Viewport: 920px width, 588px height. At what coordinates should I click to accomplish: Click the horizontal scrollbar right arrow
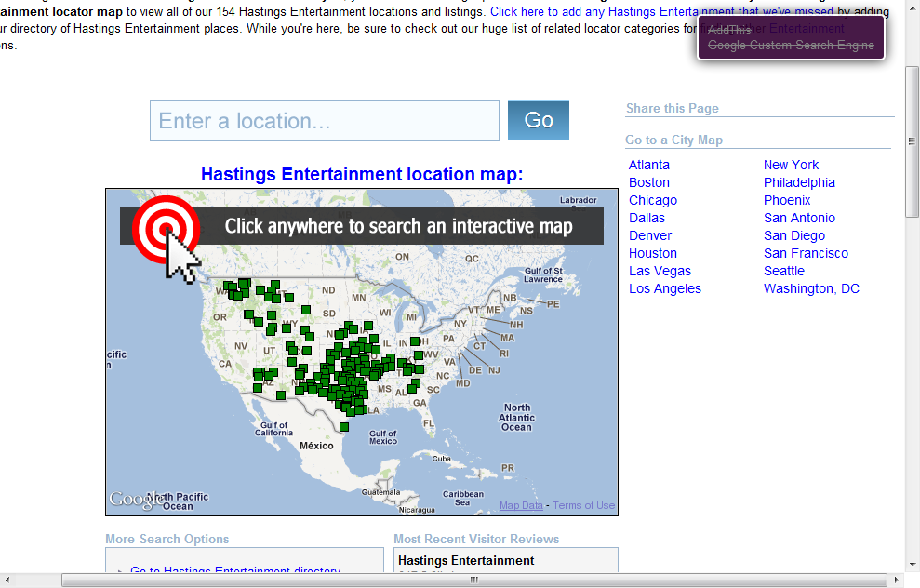(896, 580)
